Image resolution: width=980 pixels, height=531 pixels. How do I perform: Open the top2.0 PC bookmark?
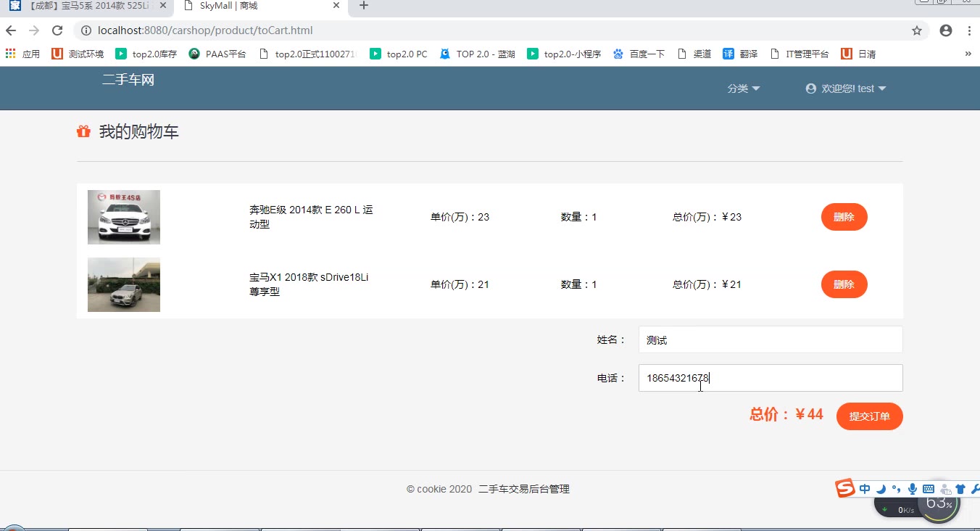399,54
